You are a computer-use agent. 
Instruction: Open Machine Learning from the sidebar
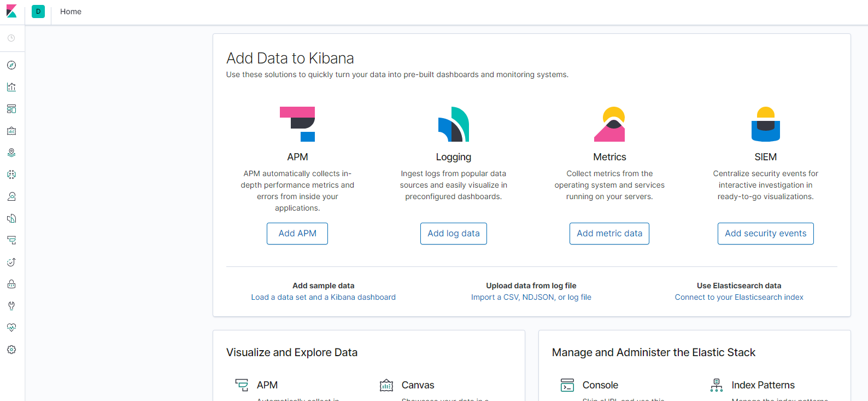(x=11, y=175)
